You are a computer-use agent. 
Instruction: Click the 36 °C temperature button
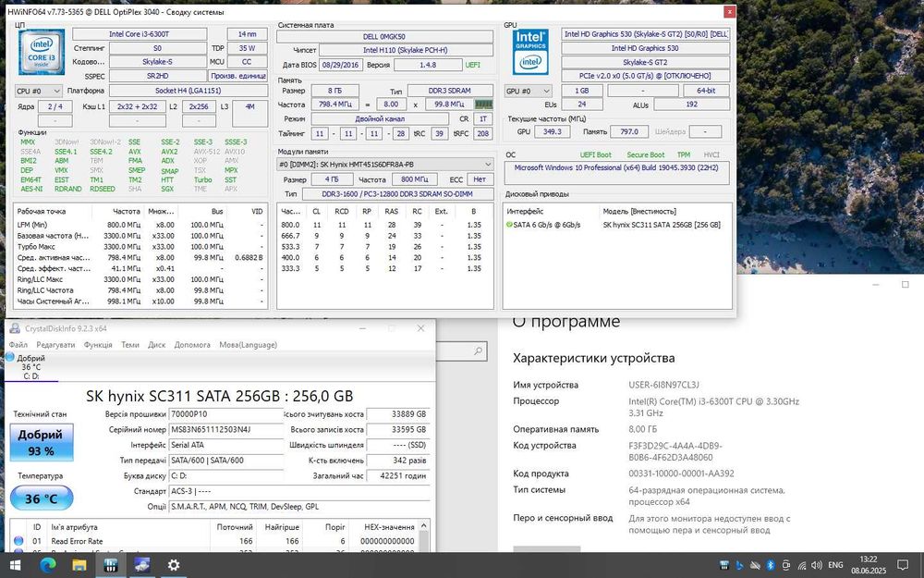(42, 498)
